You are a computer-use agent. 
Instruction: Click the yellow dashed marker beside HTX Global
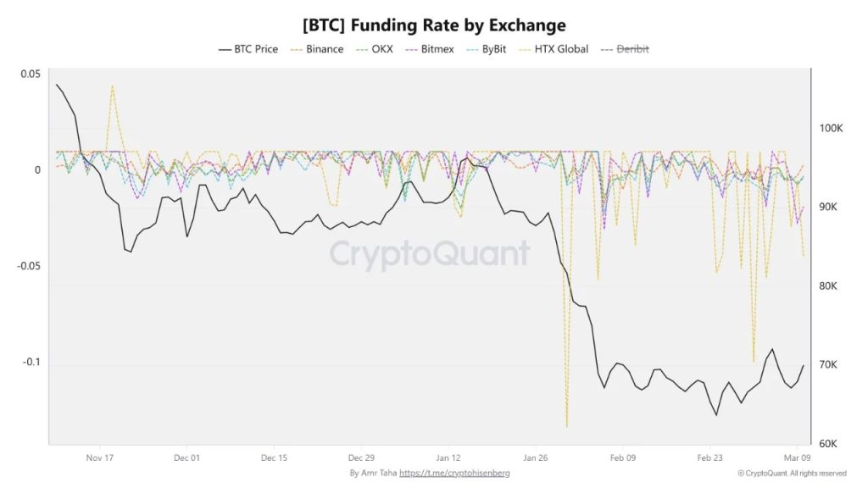click(525, 49)
